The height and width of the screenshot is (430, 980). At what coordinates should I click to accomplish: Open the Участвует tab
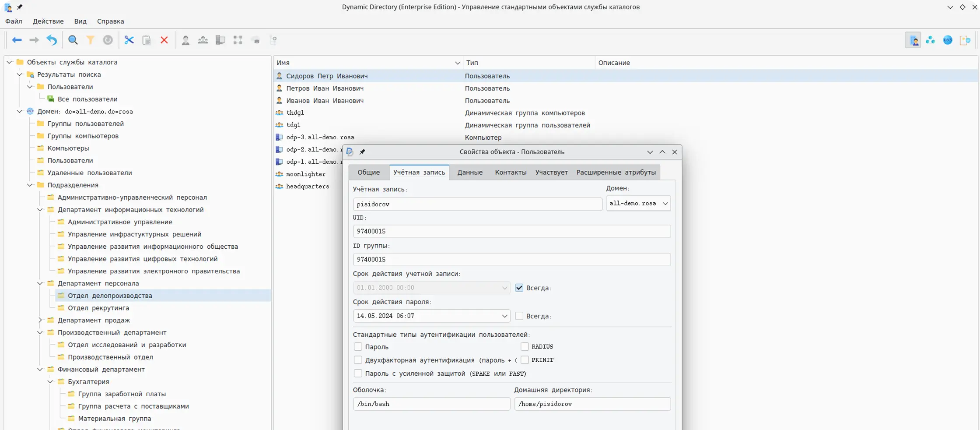[551, 173]
